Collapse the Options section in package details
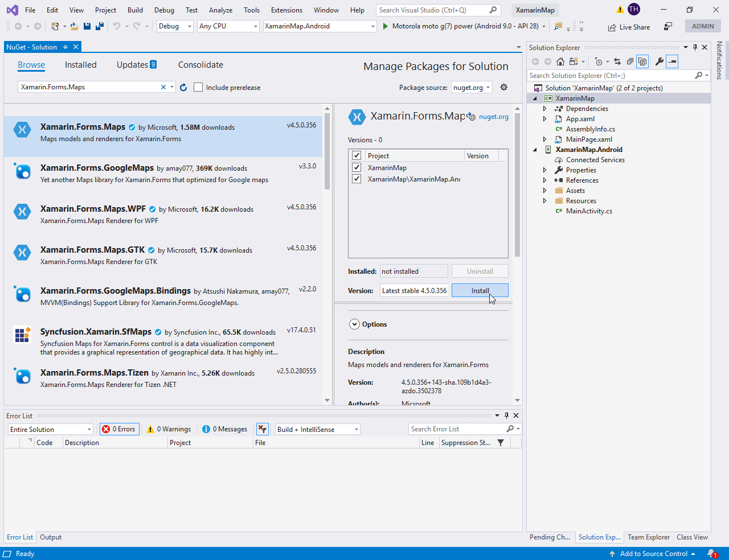729x560 pixels. (x=355, y=324)
